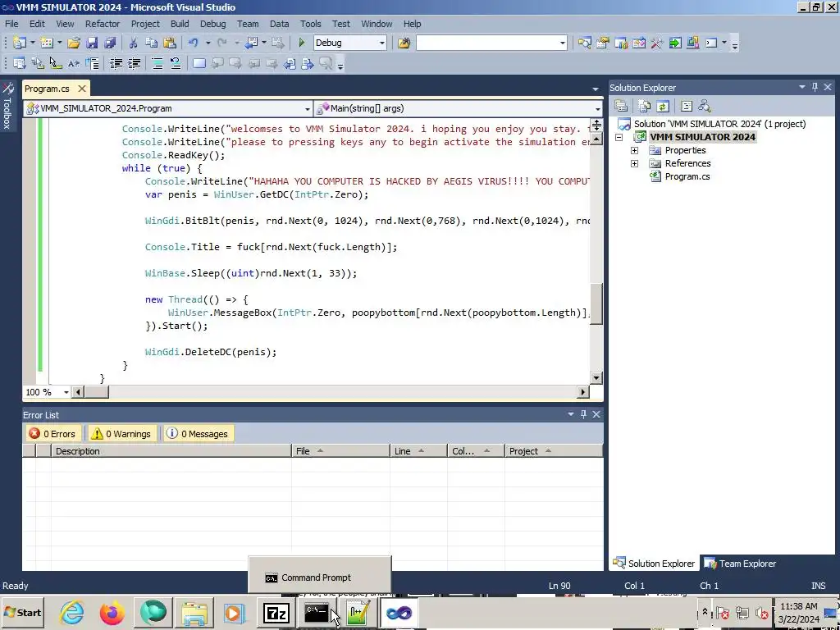Screen dimensions: 840x630
Task: Open the Main(string[] args) member dropdown
Action: coord(597,109)
